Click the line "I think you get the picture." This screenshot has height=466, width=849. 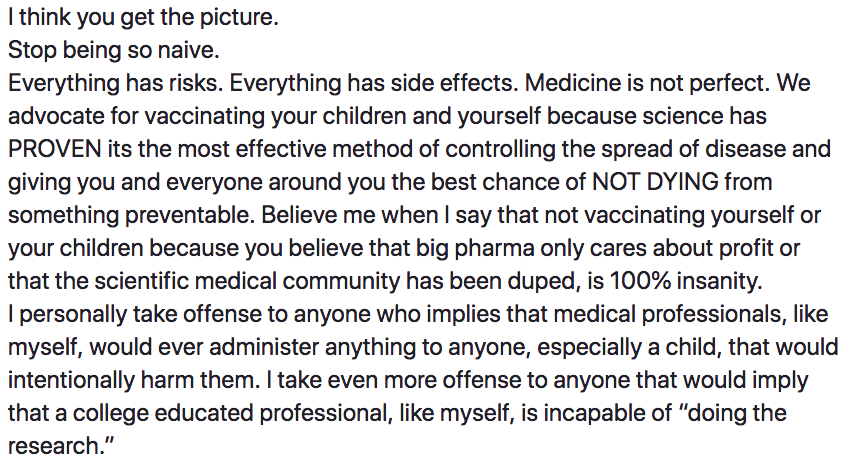pyautogui.click(x=143, y=18)
